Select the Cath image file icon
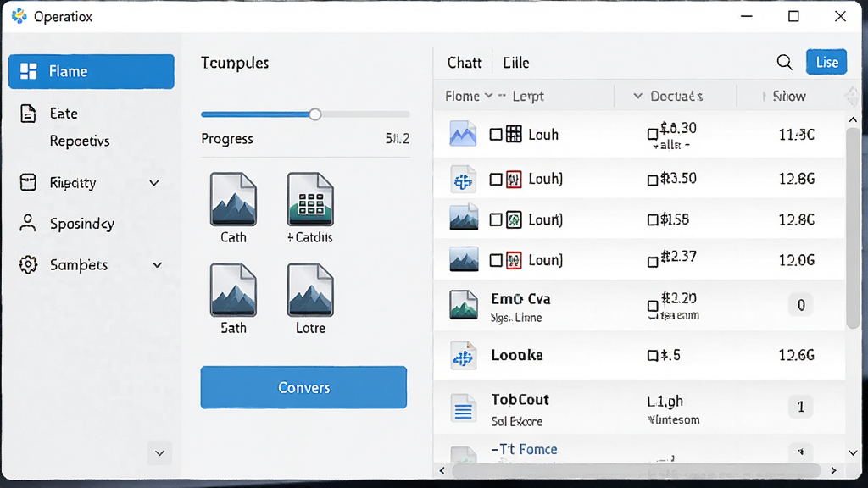Image resolution: width=868 pixels, height=488 pixels. tap(233, 199)
